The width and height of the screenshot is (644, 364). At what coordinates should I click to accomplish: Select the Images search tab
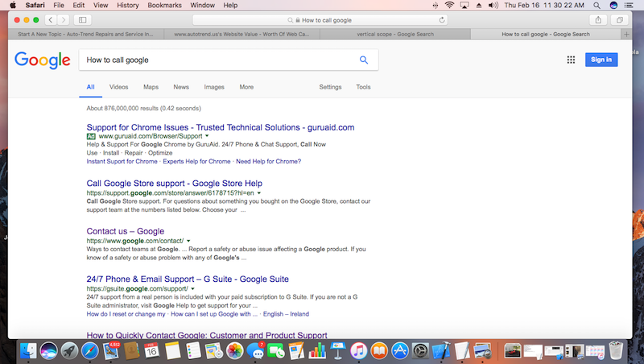pyautogui.click(x=214, y=87)
